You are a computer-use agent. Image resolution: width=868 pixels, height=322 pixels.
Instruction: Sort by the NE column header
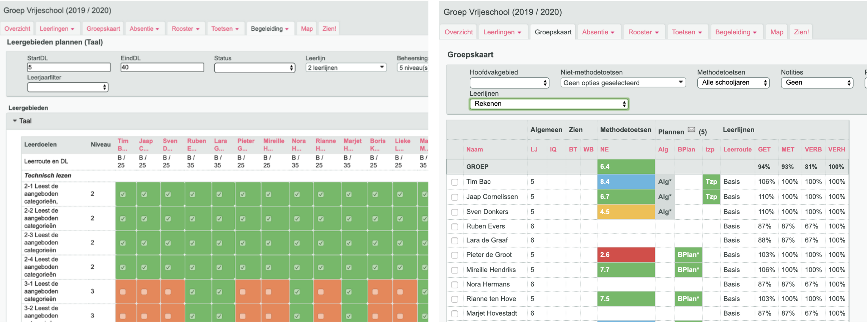(604, 149)
